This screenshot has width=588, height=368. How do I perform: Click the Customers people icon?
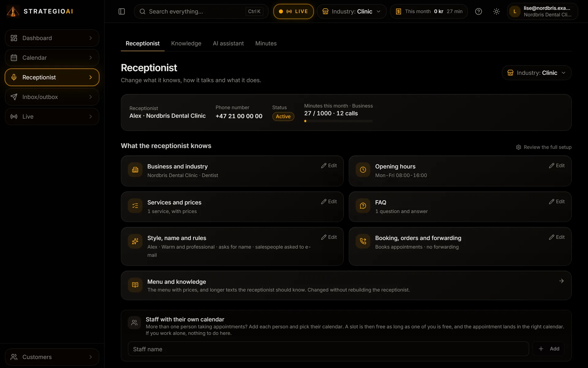[14, 357]
